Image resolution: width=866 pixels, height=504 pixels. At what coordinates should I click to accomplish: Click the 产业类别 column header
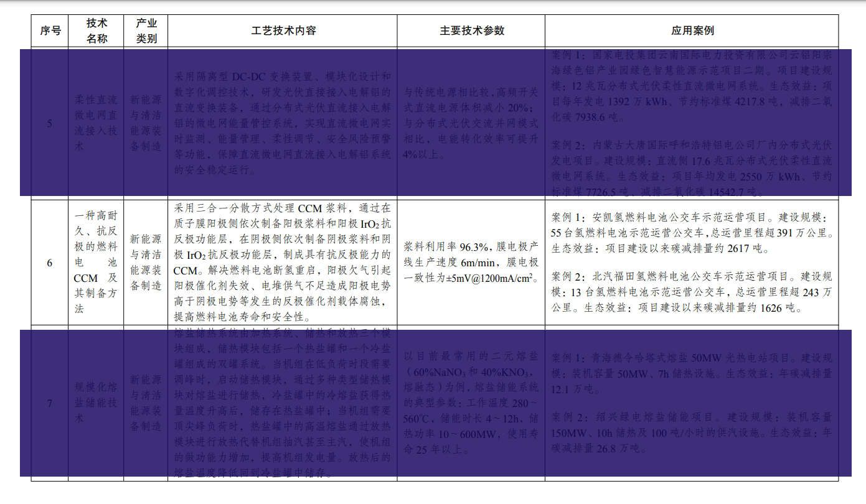(146, 30)
